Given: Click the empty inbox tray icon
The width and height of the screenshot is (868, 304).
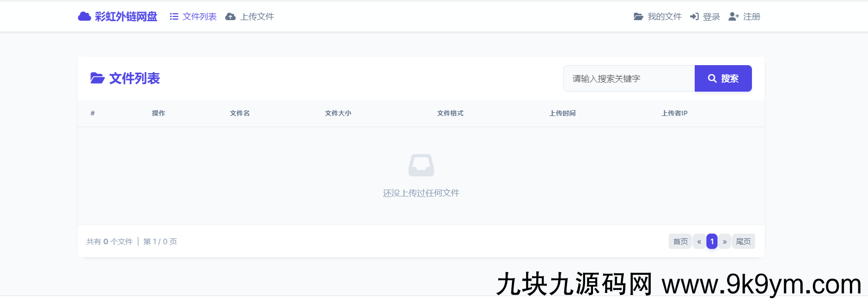Looking at the screenshot, I should (x=421, y=165).
